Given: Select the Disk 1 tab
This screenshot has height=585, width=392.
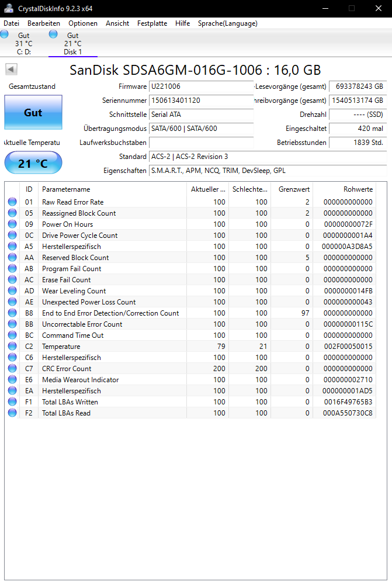Looking at the screenshot, I should [72, 43].
